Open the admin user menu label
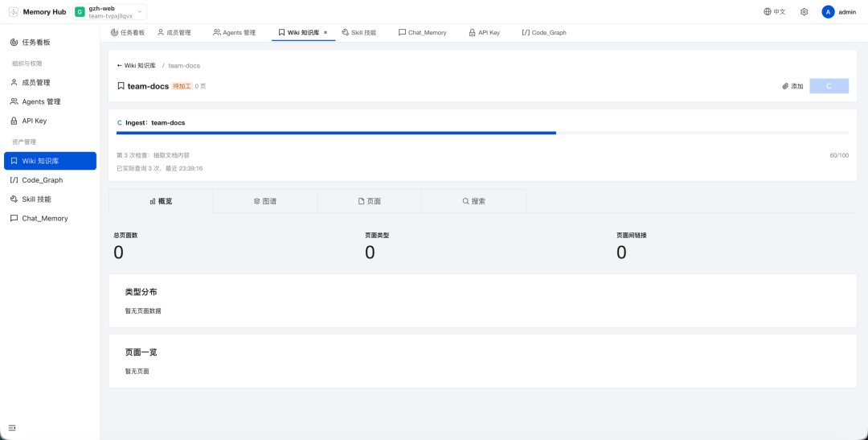The image size is (868, 440). (x=847, y=11)
